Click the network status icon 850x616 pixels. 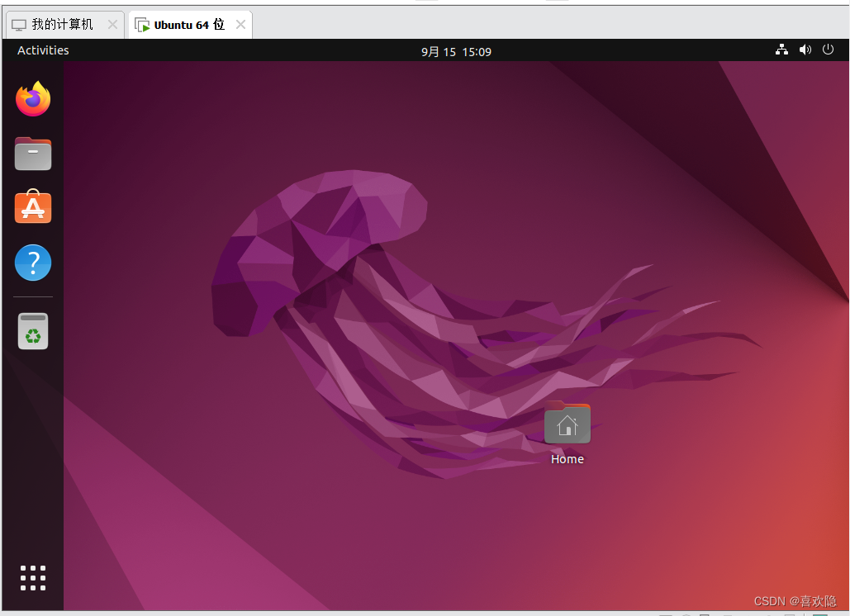(x=781, y=50)
